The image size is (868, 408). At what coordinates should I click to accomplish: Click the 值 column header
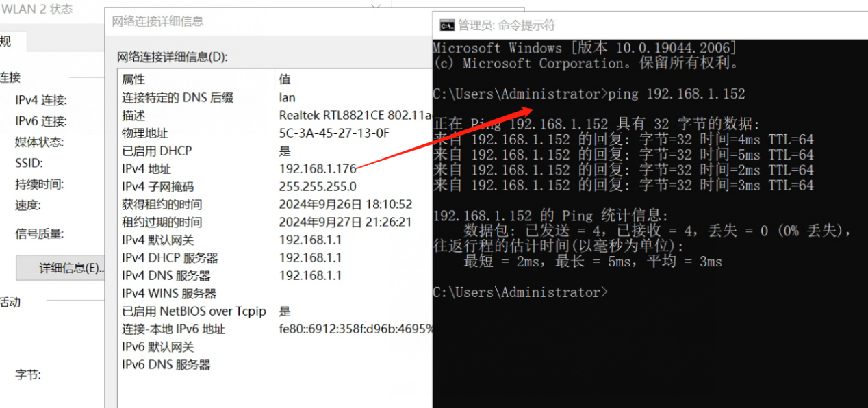(x=285, y=79)
